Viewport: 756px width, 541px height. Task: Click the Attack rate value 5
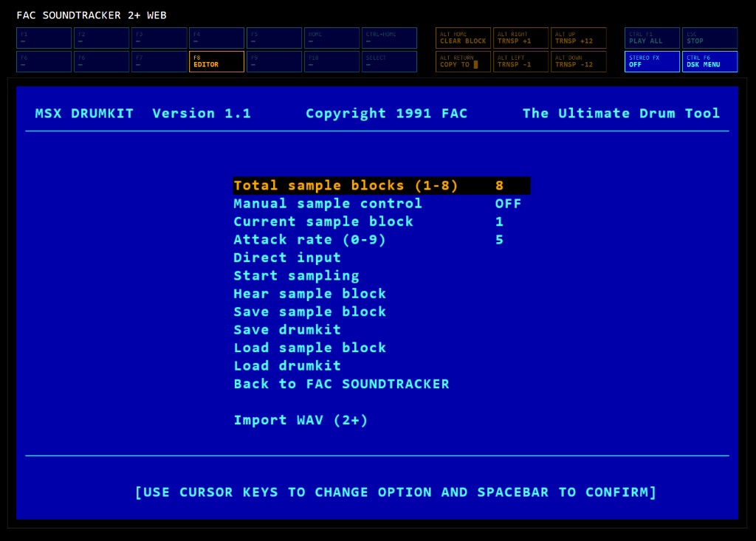click(500, 240)
